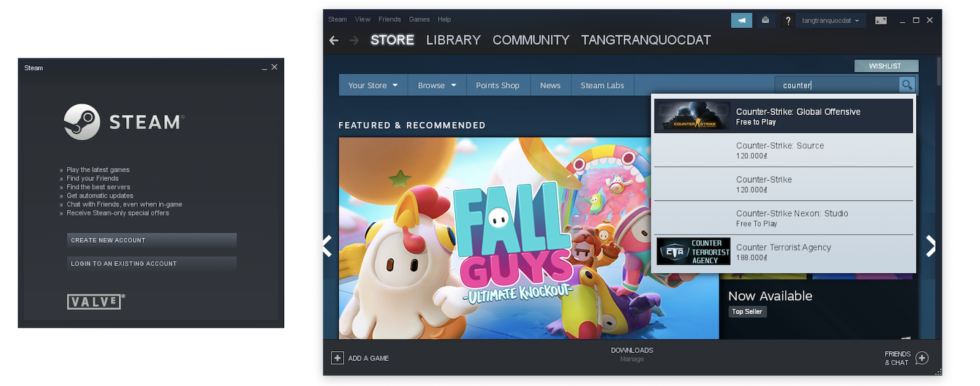Click Login to an Existing Account
980x386 pixels.
[x=151, y=263]
